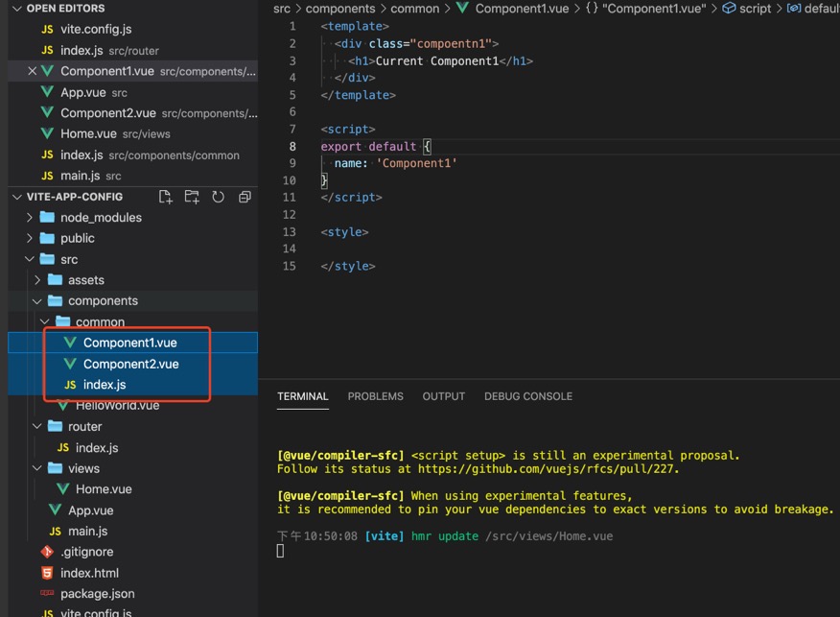This screenshot has width=840, height=617.
Task: Collapse the views folder
Action: (83, 468)
